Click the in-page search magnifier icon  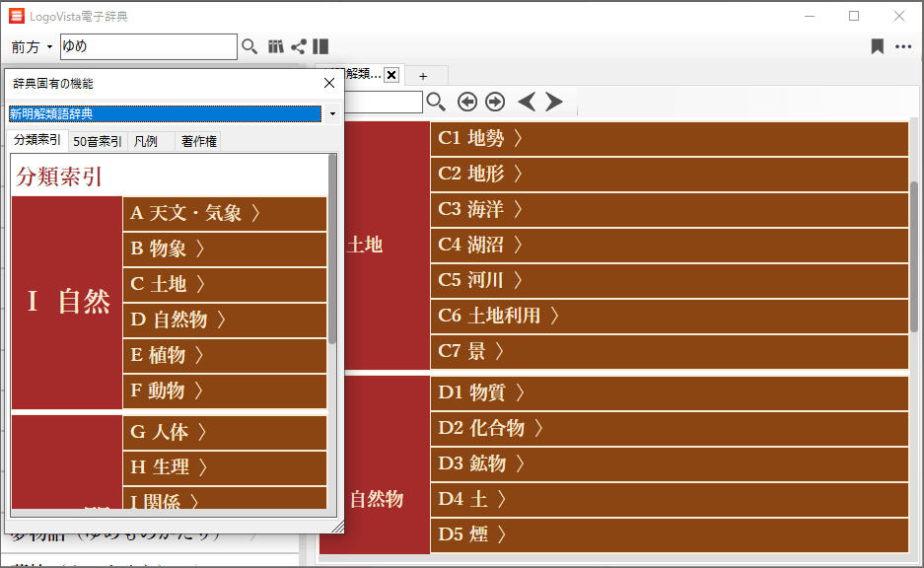[436, 102]
